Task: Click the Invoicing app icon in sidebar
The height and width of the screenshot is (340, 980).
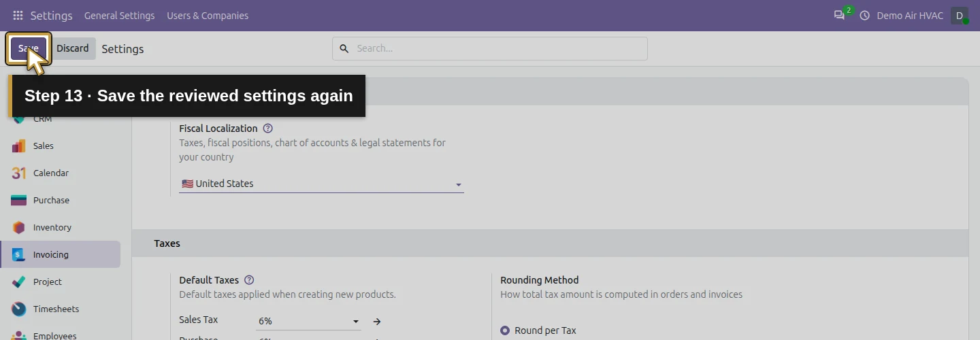Action: pyautogui.click(x=19, y=254)
